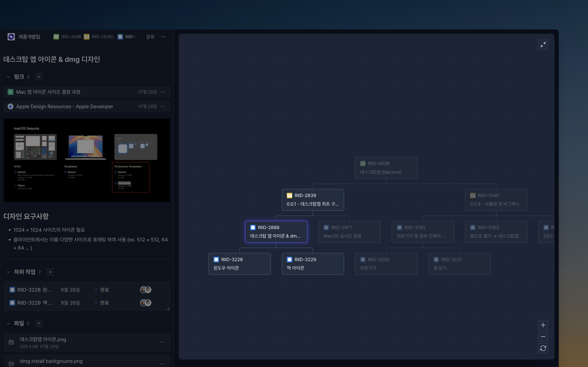This screenshot has width=588, height=367.
Task: Select graph node RIID-3228 윈도우 아이콘
Action: (240, 264)
